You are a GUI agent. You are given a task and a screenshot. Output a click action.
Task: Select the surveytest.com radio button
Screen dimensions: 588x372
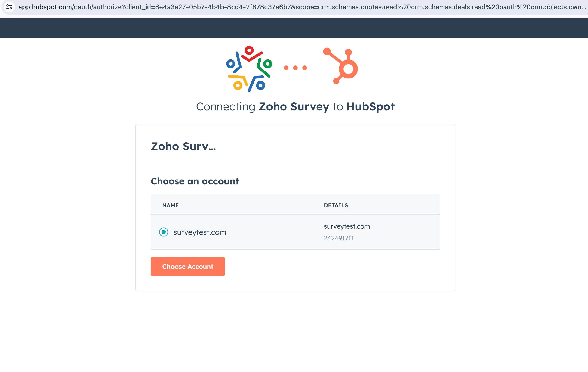(164, 232)
